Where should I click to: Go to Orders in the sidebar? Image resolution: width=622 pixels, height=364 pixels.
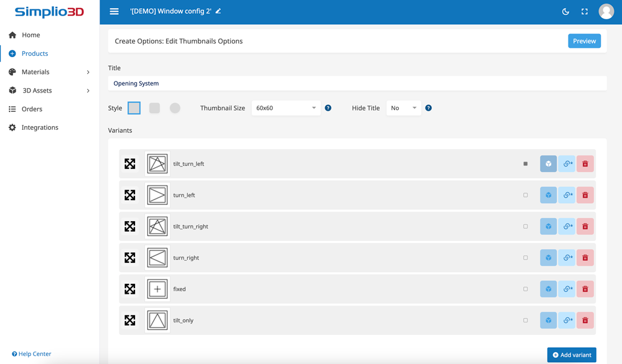32,109
